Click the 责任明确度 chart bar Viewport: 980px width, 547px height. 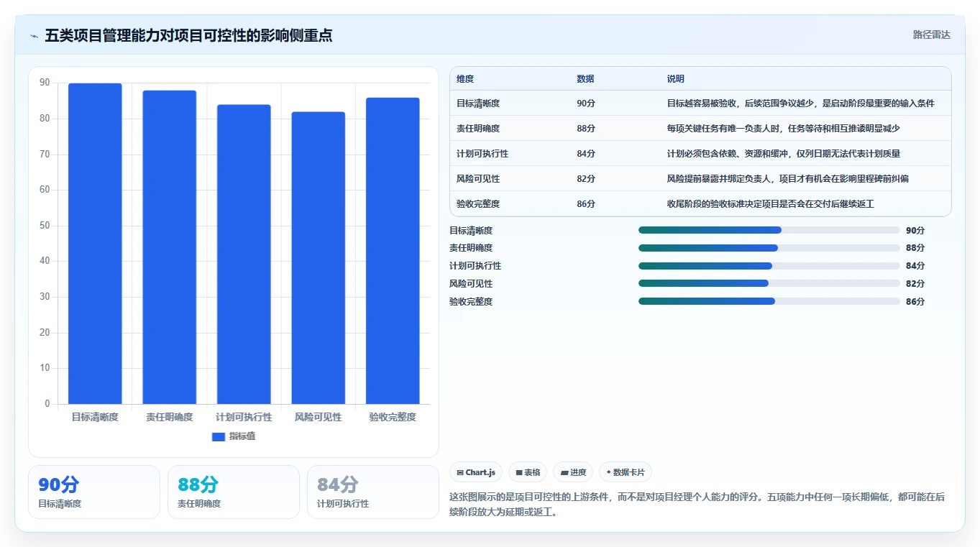point(170,247)
